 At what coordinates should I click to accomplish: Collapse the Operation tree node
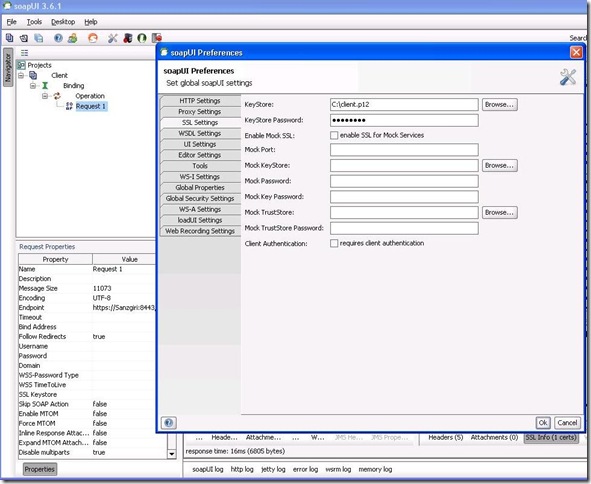[x=45, y=96]
